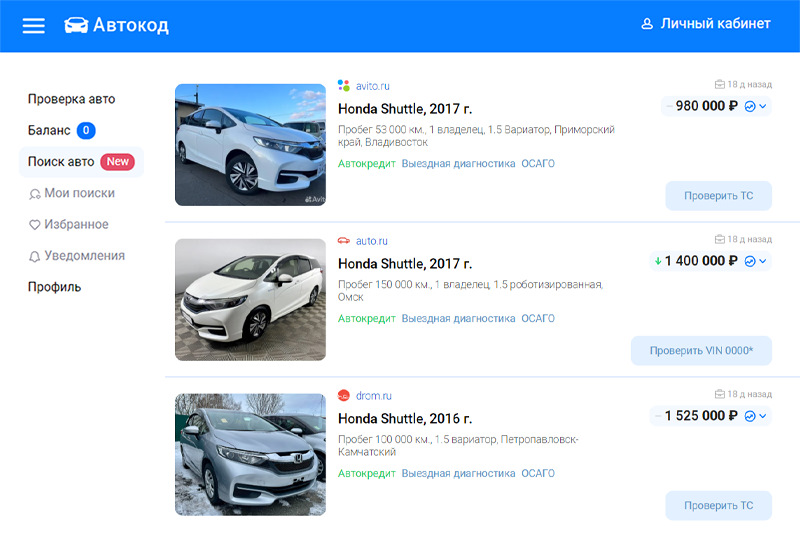Image resolution: width=800 pixels, height=536 pixels.
Task: Follow the avito.ru source link
Action: (372, 86)
